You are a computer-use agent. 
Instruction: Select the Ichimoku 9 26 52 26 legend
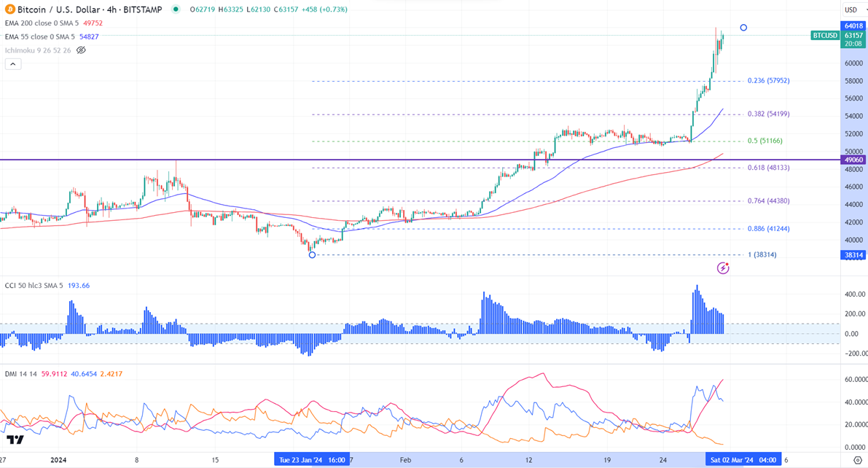click(x=38, y=50)
